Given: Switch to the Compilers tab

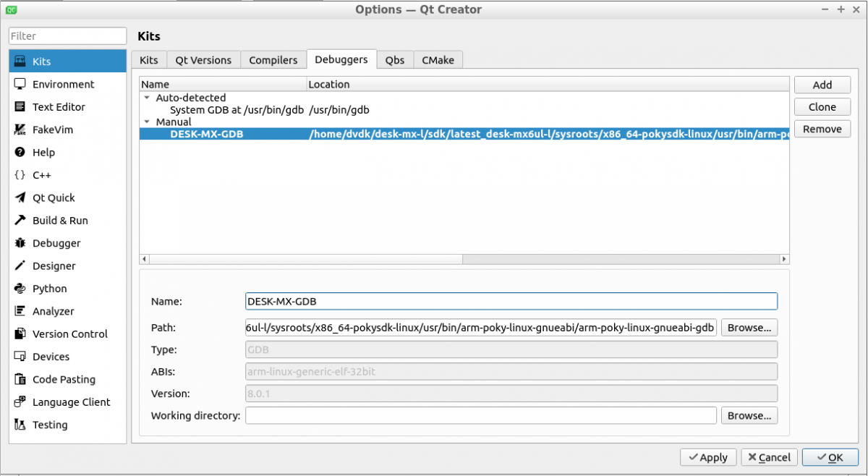Looking at the screenshot, I should (273, 60).
